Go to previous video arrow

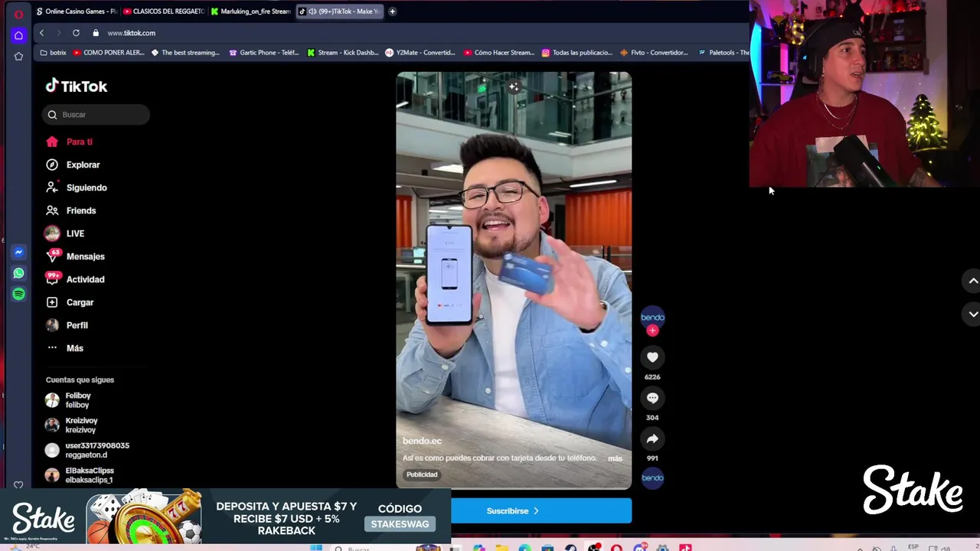(x=972, y=281)
